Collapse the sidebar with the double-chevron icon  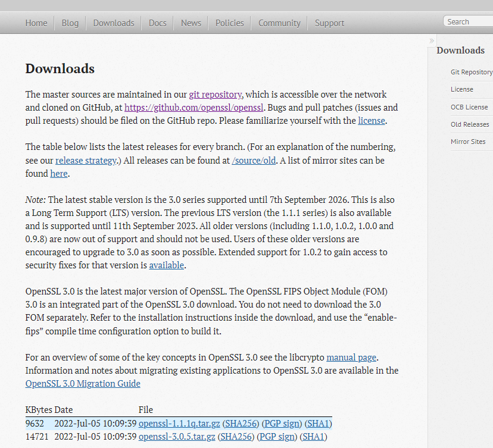[x=432, y=41]
